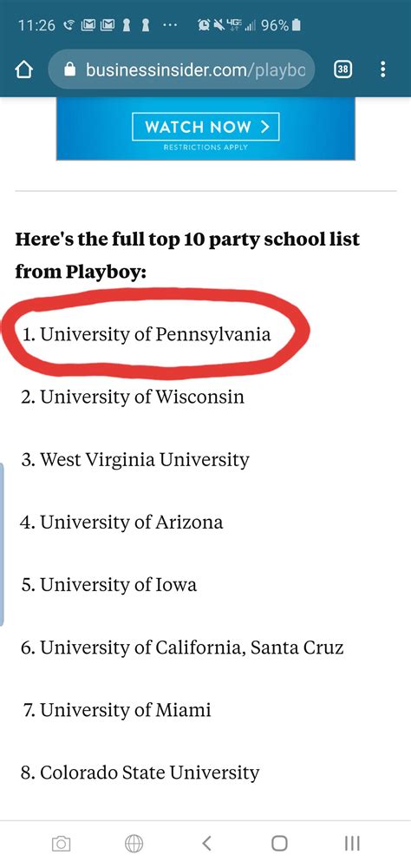Viewport: 411px width, 868px height.
Task: Tap the Android home button
Action: (279, 843)
